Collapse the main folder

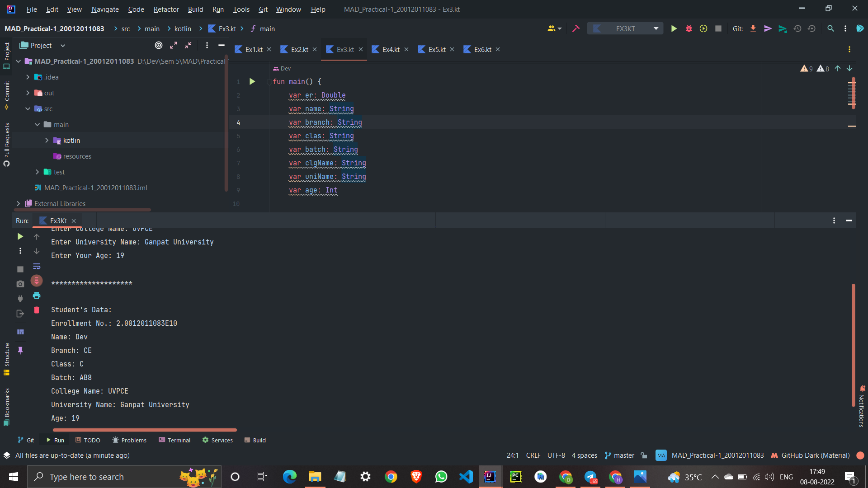(x=37, y=124)
